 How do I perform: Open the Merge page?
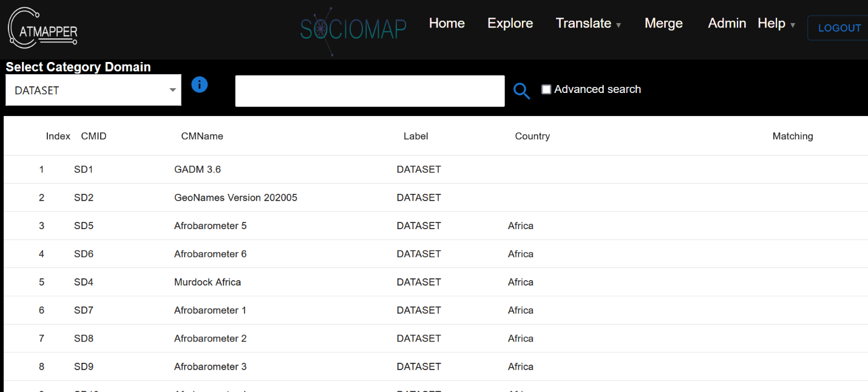click(x=663, y=24)
